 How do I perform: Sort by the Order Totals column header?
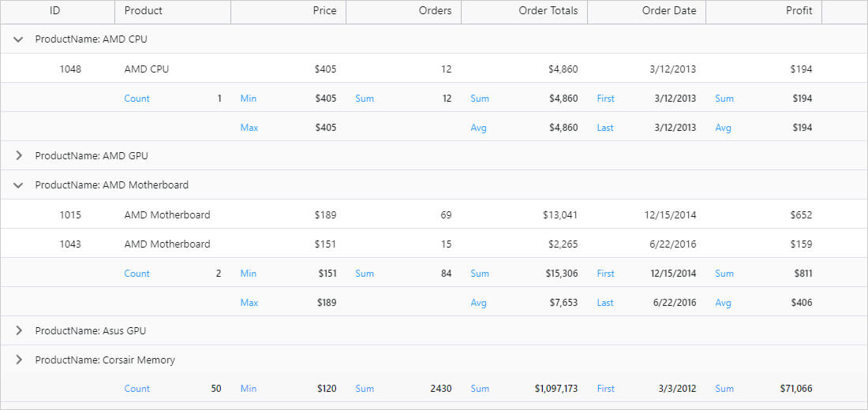point(548,11)
